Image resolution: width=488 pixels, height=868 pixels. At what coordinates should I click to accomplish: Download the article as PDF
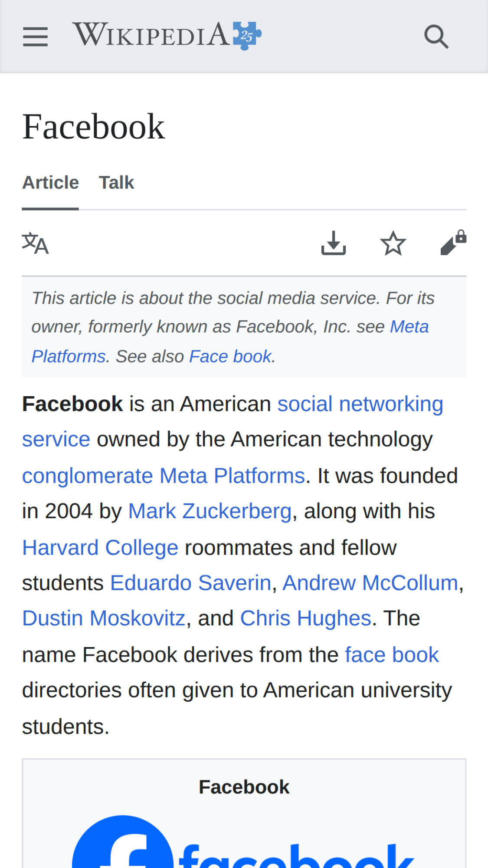333,243
